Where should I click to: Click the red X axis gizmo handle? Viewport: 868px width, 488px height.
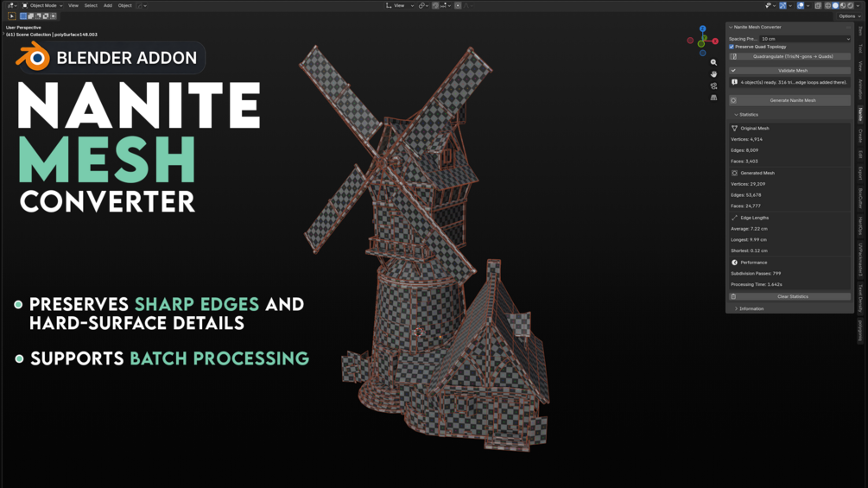(715, 41)
